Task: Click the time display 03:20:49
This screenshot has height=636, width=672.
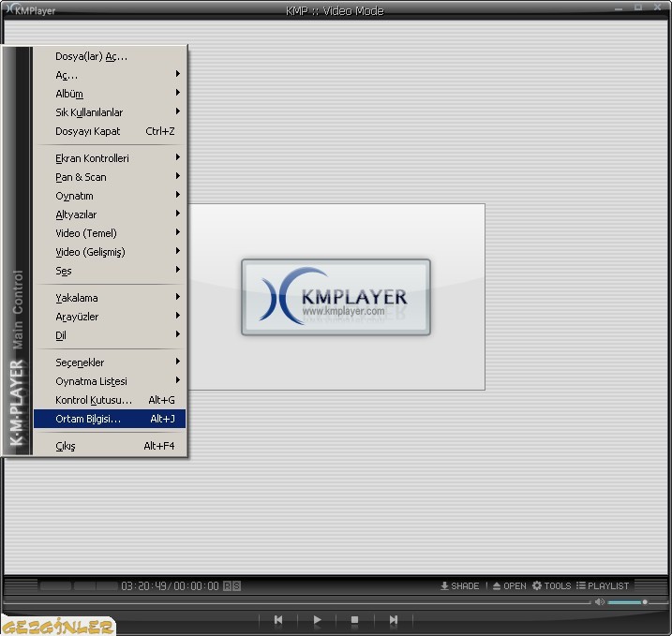Action: 145,586
